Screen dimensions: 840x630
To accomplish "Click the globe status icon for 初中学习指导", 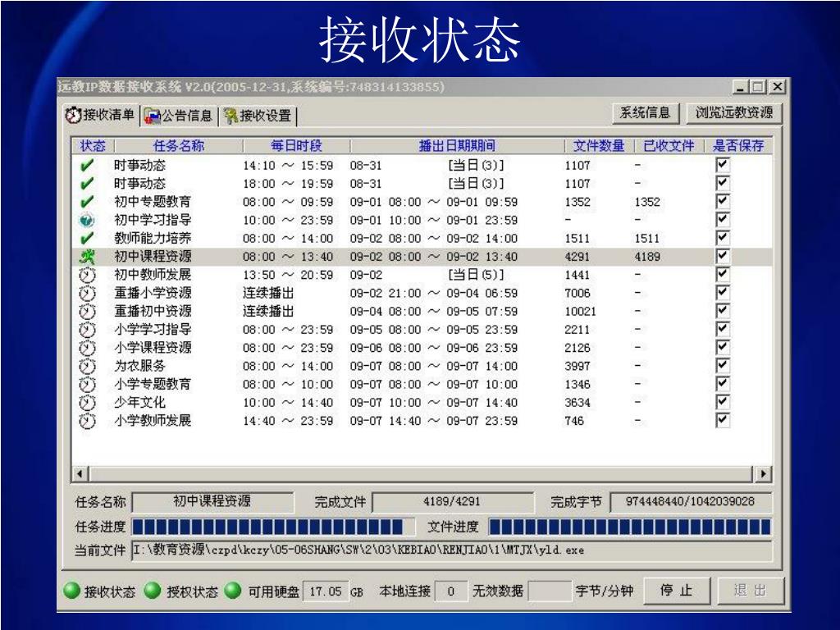I will click(87, 220).
